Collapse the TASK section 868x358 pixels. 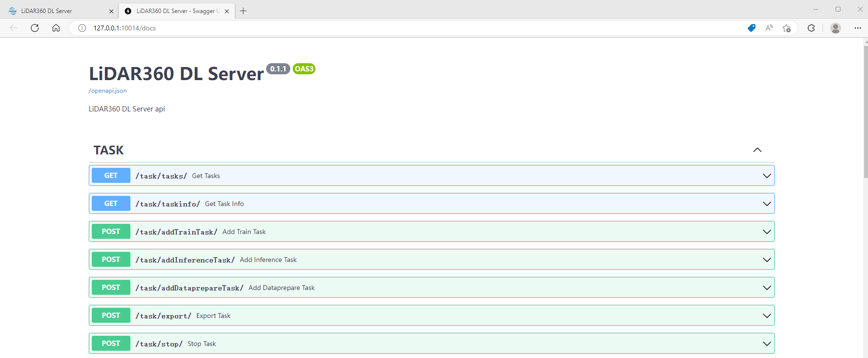pos(757,150)
